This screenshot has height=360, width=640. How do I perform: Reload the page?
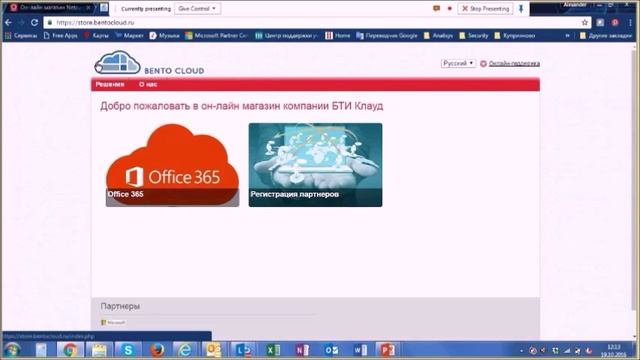click(x=34, y=22)
